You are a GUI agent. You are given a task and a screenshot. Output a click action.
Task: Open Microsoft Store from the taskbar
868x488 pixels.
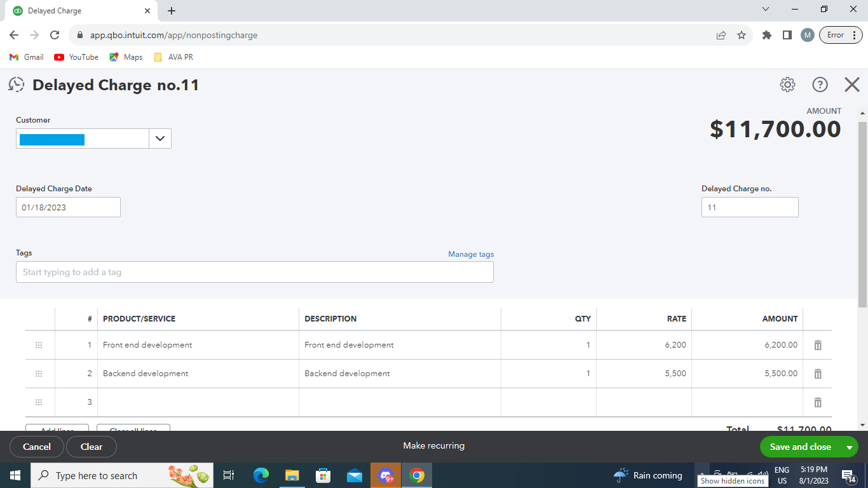pyautogui.click(x=323, y=475)
